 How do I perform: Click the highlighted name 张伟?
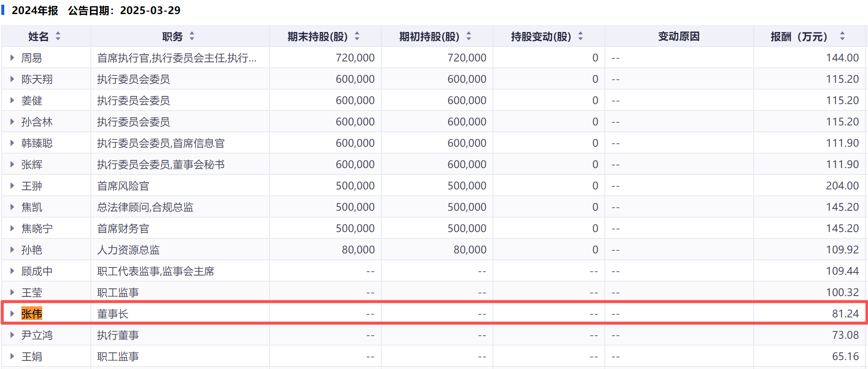32,314
